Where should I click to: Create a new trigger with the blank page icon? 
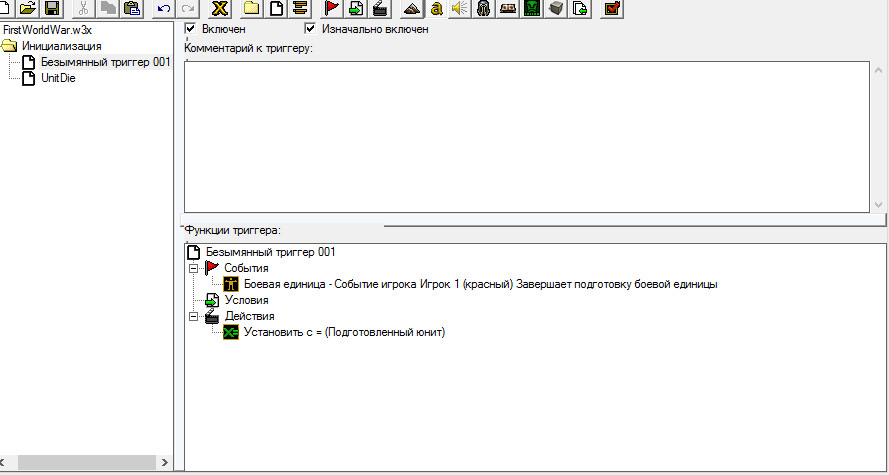tap(276, 8)
